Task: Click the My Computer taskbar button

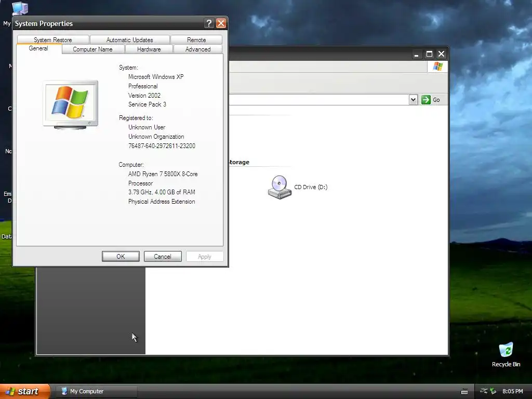Action: click(x=97, y=391)
